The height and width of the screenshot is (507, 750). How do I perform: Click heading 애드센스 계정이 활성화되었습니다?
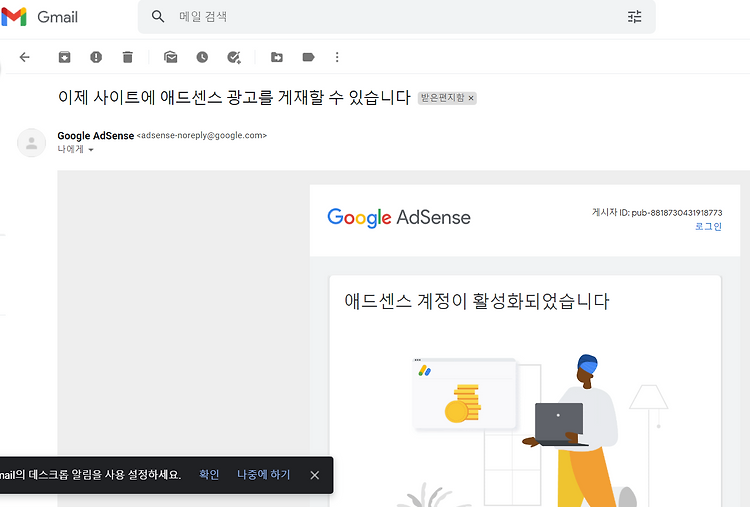pos(476,301)
